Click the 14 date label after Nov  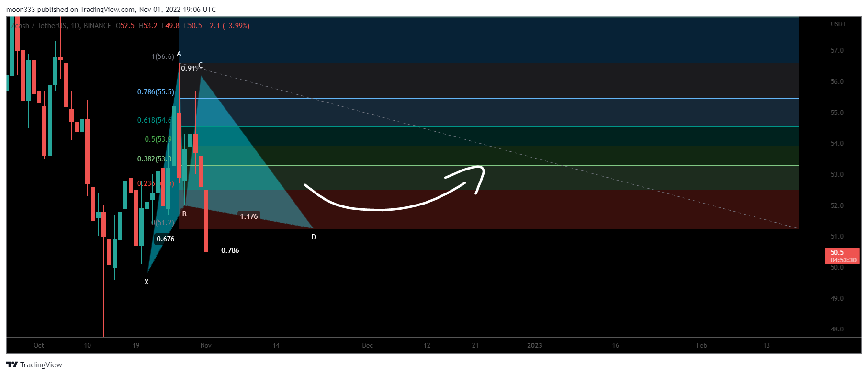point(276,345)
